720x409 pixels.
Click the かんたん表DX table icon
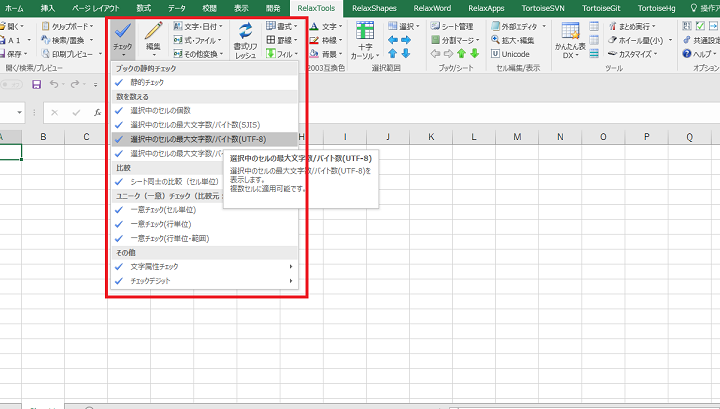click(x=570, y=31)
